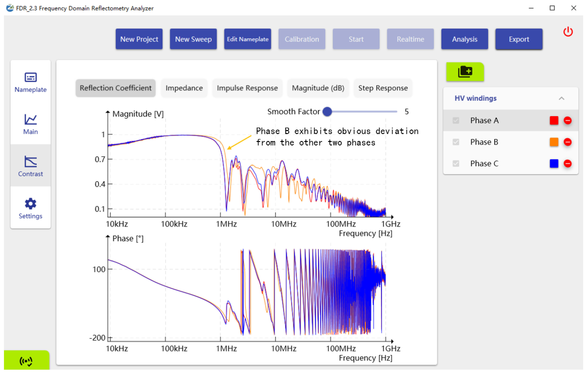The height and width of the screenshot is (374, 588).
Task: Open the Main chart view
Action: click(31, 125)
